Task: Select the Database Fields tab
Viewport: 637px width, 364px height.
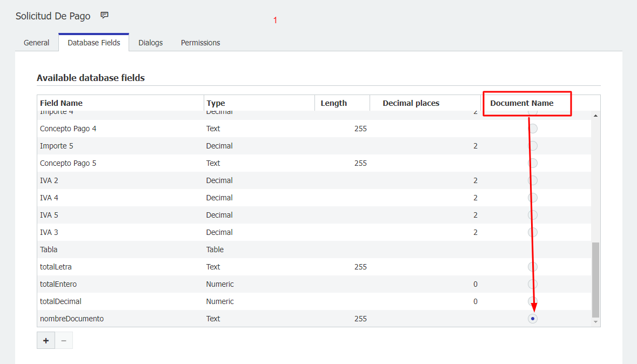Action: click(x=94, y=43)
